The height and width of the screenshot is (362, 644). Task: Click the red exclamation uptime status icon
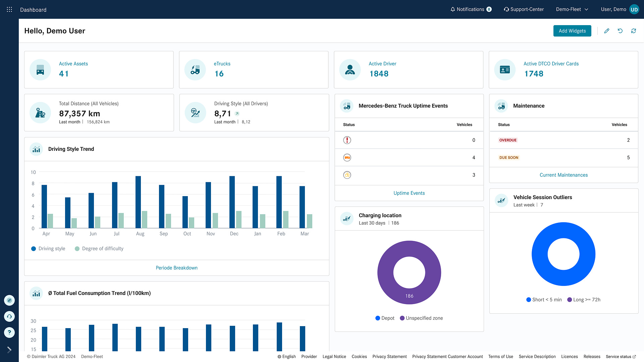click(347, 140)
